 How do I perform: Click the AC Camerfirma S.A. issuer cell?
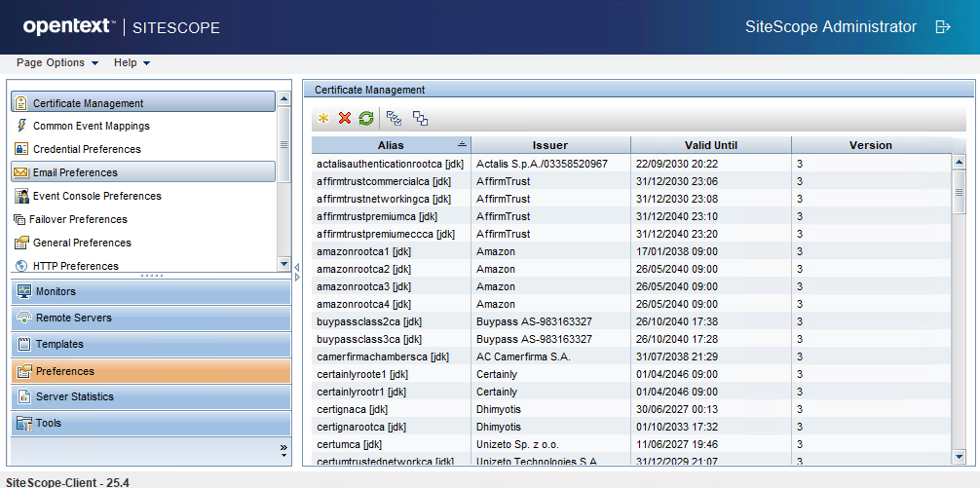[x=550, y=357]
